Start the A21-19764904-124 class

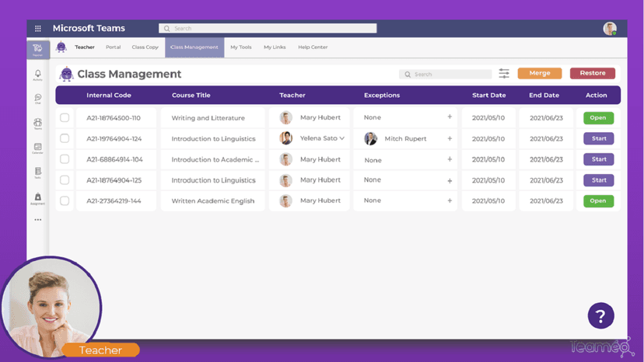pyautogui.click(x=598, y=139)
